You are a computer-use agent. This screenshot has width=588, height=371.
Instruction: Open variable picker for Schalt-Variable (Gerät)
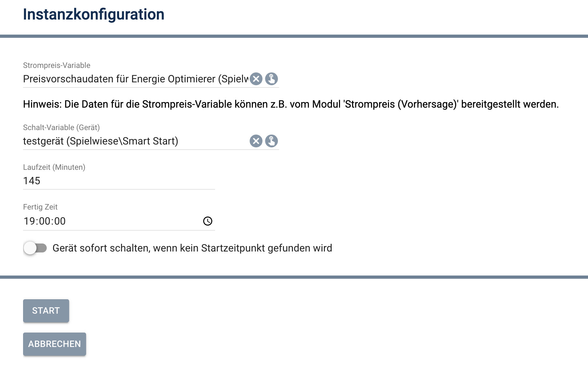tap(271, 141)
